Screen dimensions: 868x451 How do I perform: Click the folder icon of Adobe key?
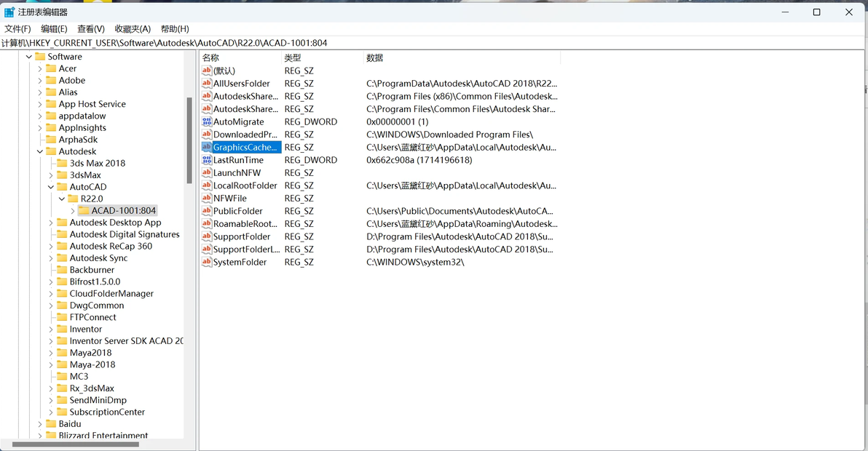click(x=51, y=80)
